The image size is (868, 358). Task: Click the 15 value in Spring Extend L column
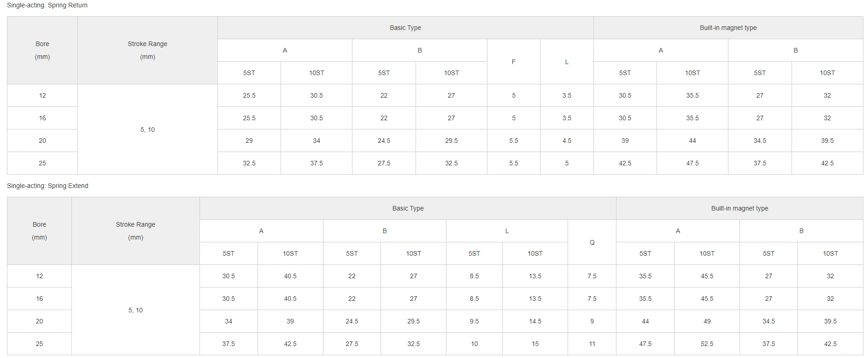point(534,344)
